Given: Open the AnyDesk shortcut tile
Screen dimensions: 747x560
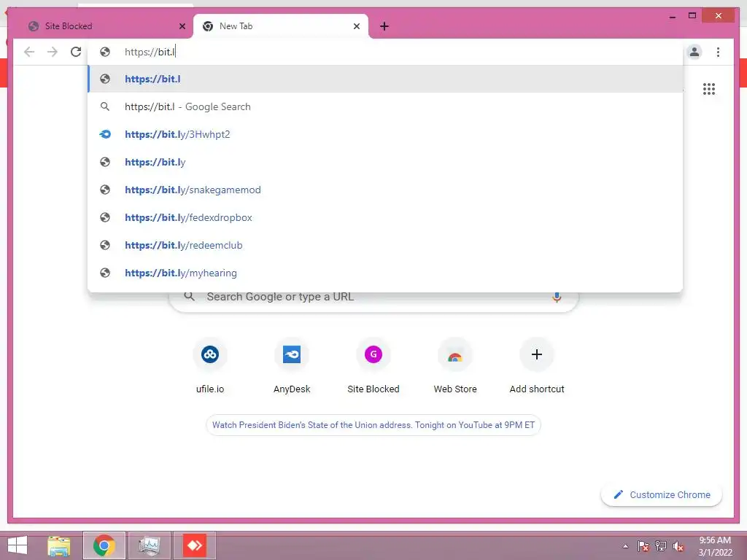Looking at the screenshot, I should [x=292, y=367].
